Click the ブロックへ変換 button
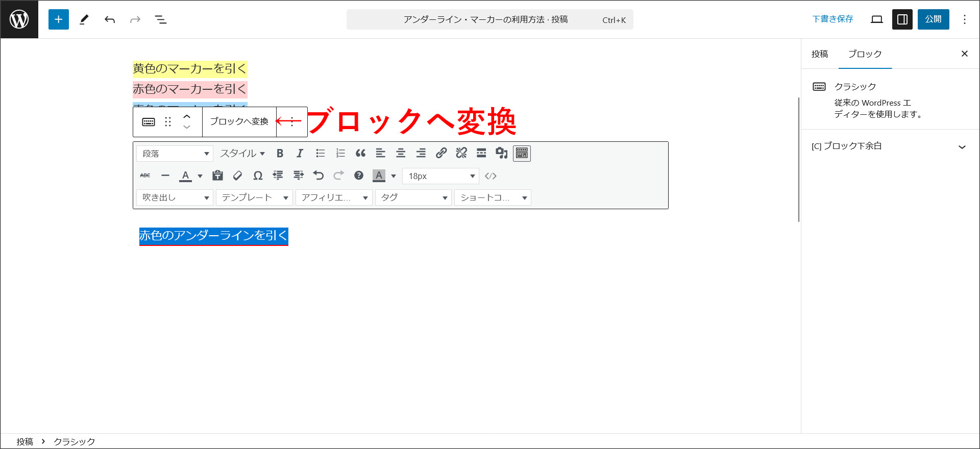 point(239,121)
